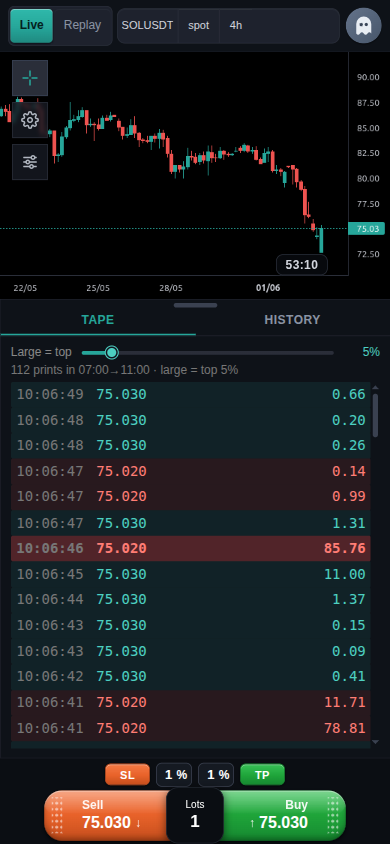
Task: Open chart settings gear icon
Action: (30, 120)
